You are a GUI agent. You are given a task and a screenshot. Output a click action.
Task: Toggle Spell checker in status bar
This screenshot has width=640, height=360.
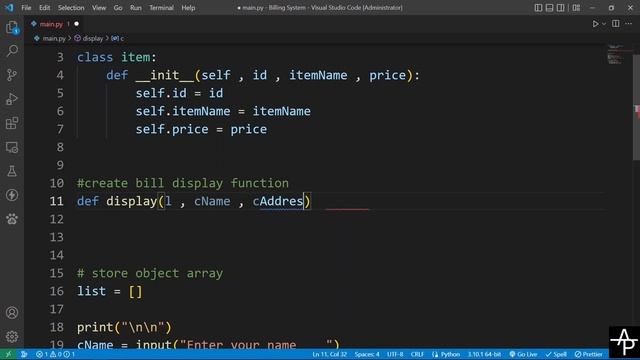click(x=556, y=354)
